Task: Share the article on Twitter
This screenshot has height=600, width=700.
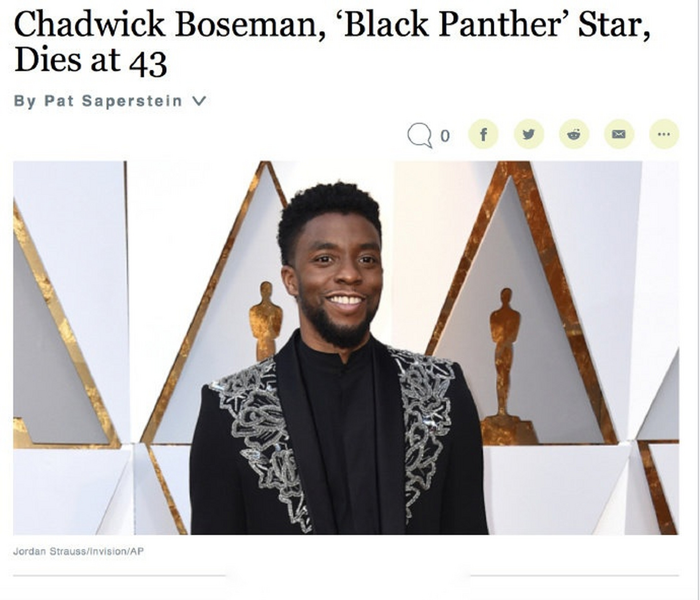Action: coord(529,135)
